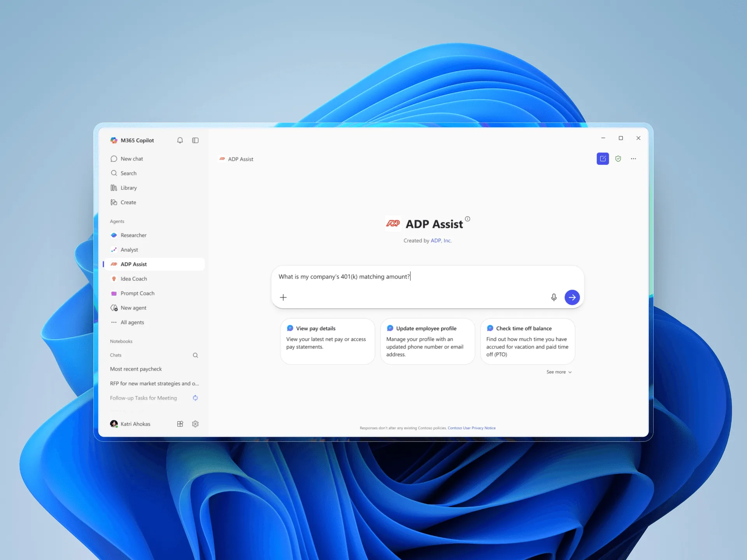Open settings gear icon
The image size is (747, 560).
[195, 424]
